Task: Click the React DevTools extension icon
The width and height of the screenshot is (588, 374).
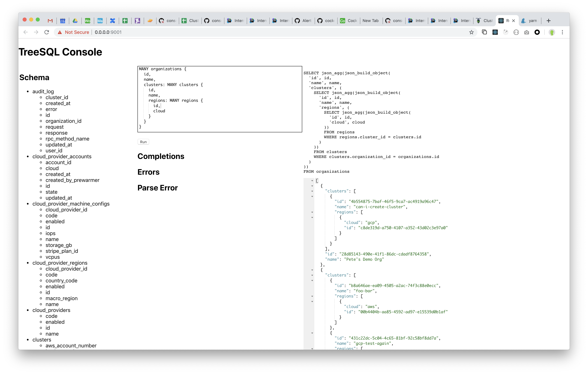Action: (495, 32)
